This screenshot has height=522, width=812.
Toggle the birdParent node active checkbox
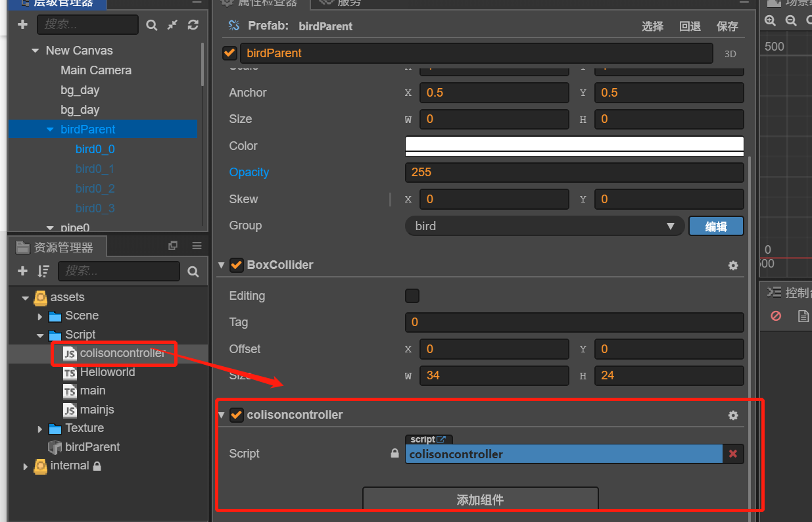coord(230,53)
